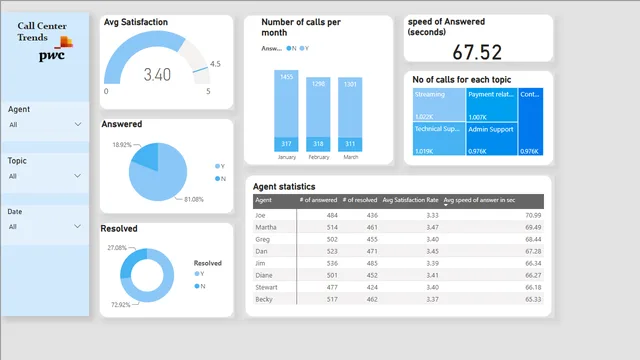Click the Y legend item in calls per month
The height and width of the screenshot is (360, 640).
(304, 48)
